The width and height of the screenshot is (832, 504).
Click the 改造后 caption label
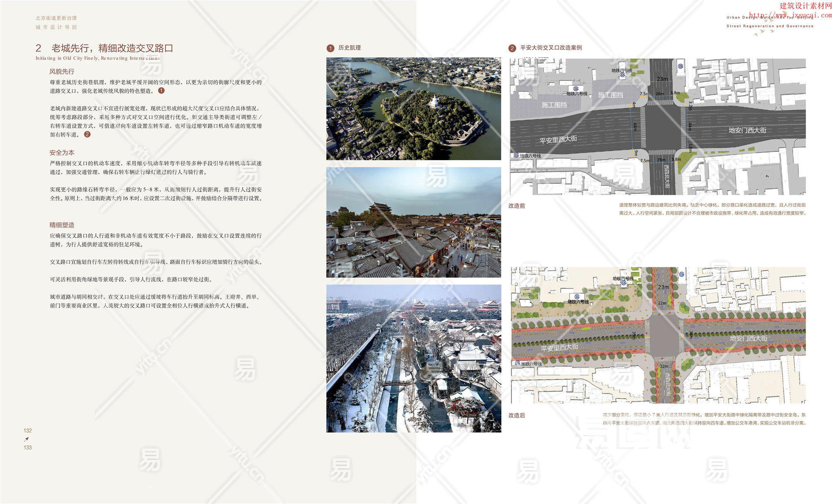[x=517, y=415]
